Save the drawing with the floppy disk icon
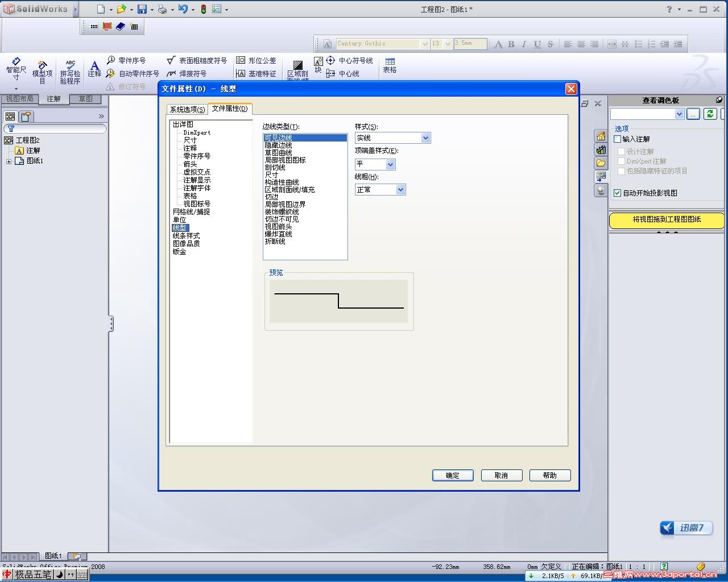Image resolution: width=728 pixels, height=582 pixels. point(142,9)
